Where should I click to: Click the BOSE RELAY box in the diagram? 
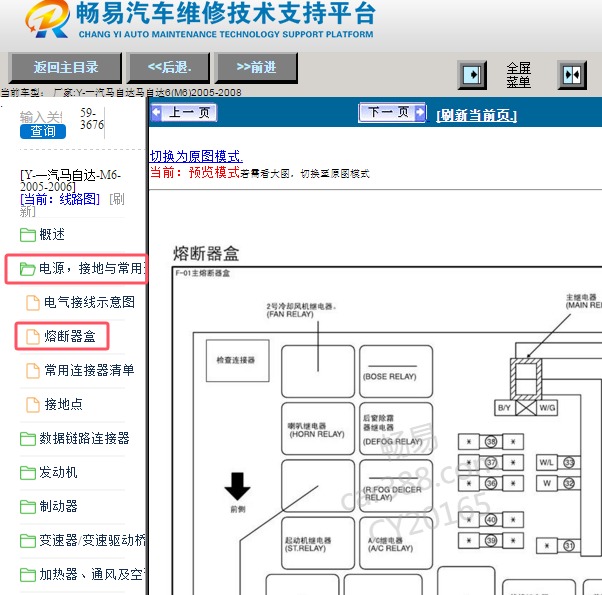pos(396,371)
